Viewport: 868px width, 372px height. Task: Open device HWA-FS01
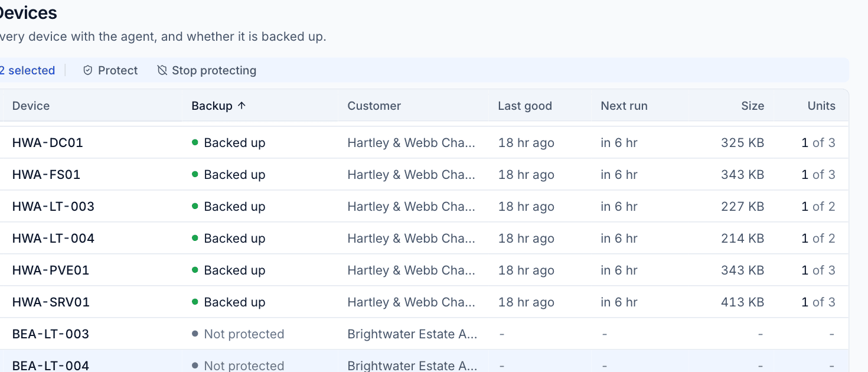point(46,174)
